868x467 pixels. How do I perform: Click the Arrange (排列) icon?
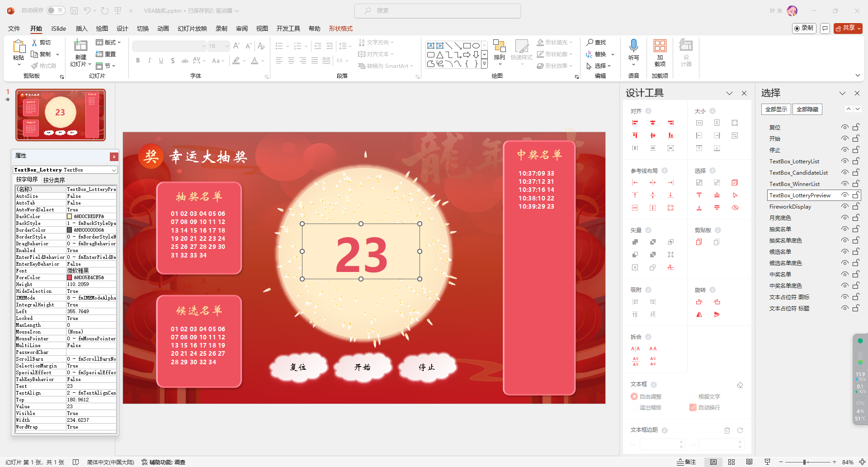pyautogui.click(x=499, y=46)
